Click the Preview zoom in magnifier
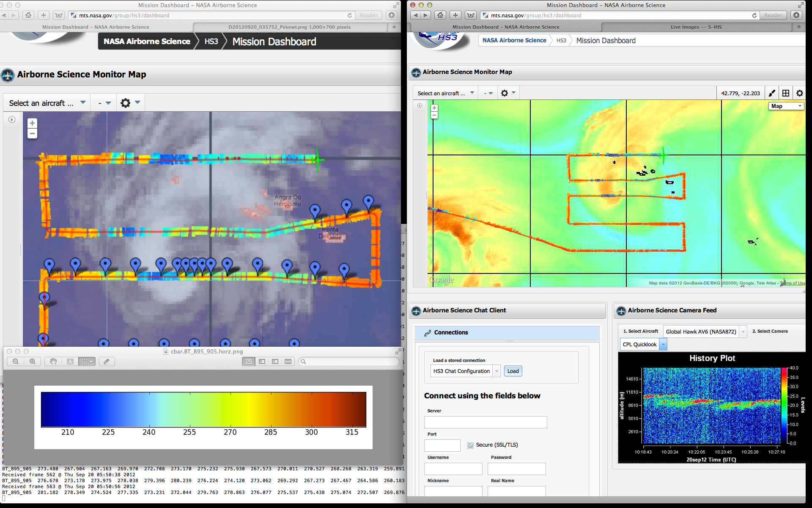The height and width of the screenshot is (508, 812). (x=33, y=362)
